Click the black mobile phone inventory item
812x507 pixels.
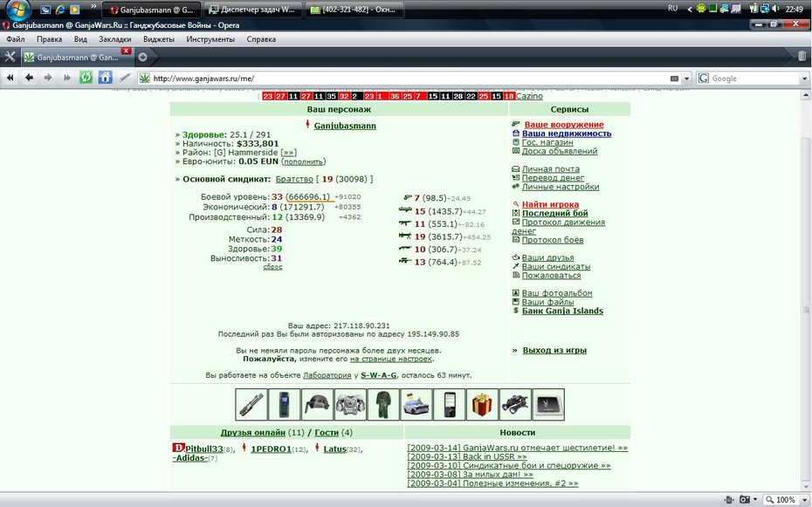[x=449, y=405]
